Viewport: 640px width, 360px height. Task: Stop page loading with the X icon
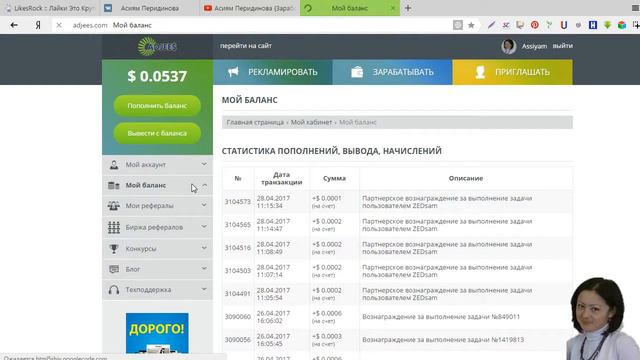59,25
